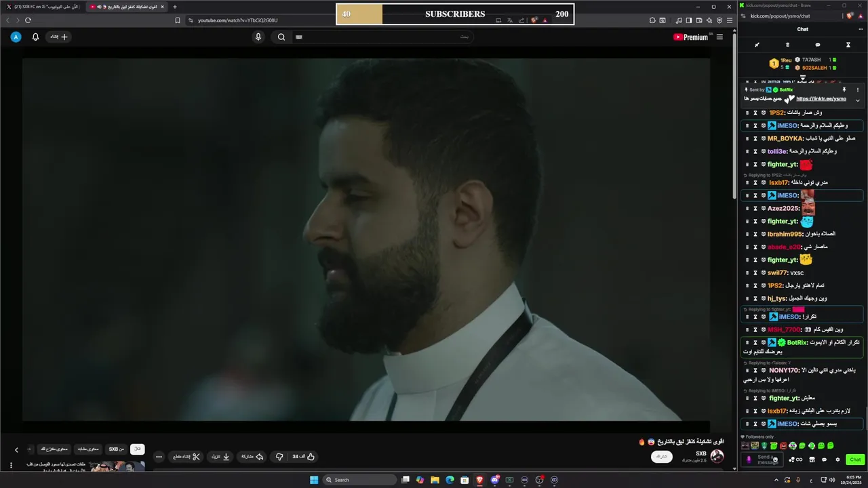Open the Kick points infinity icon
The image size is (868, 488).
coord(799,460)
